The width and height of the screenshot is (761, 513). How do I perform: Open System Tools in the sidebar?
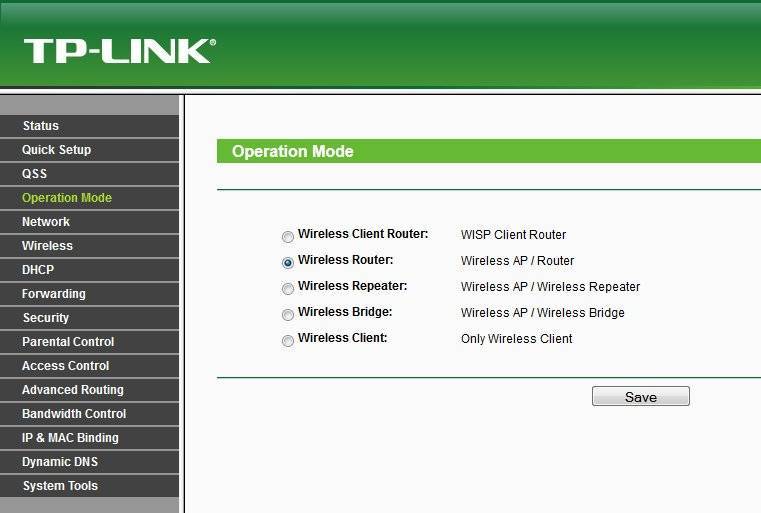(x=89, y=486)
